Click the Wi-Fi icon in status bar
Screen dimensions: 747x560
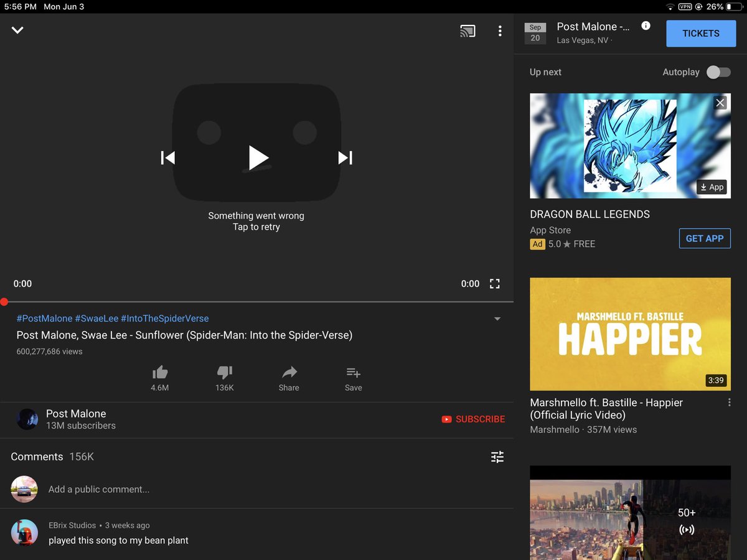[x=670, y=7]
